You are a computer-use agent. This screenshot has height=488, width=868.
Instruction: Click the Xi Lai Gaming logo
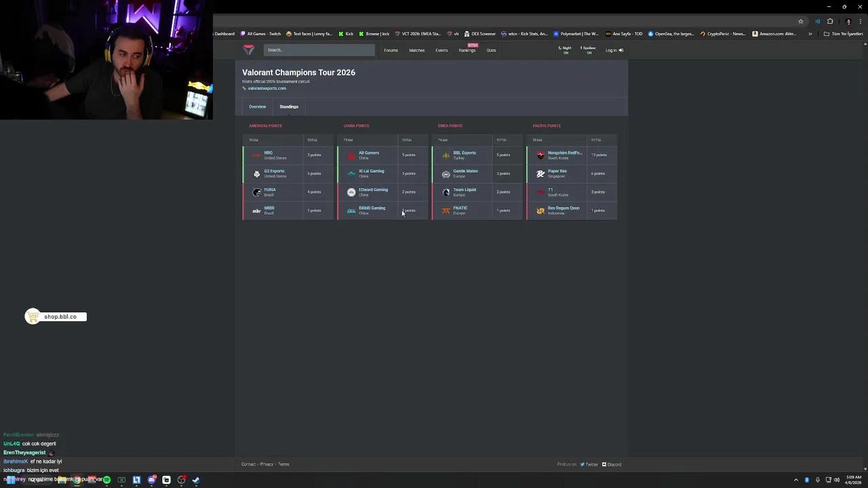coord(351,174)
